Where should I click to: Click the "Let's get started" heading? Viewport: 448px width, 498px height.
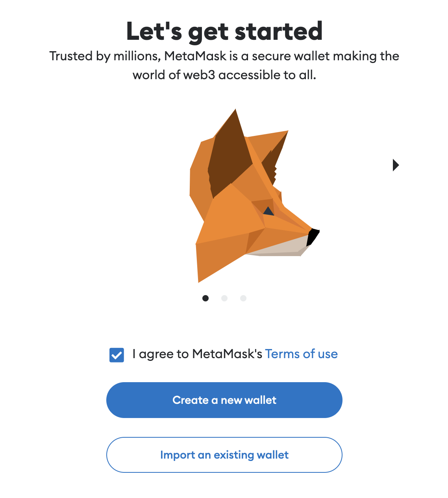pyautogui.click(x=224, y=32)
